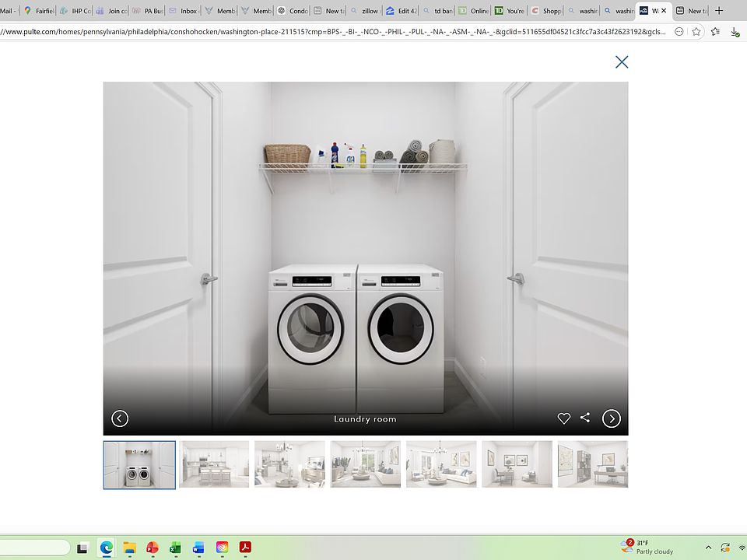This screenshot has height=560, width=747.
Task: Switch to the PA Bus tab
Action: coord(148,10)
